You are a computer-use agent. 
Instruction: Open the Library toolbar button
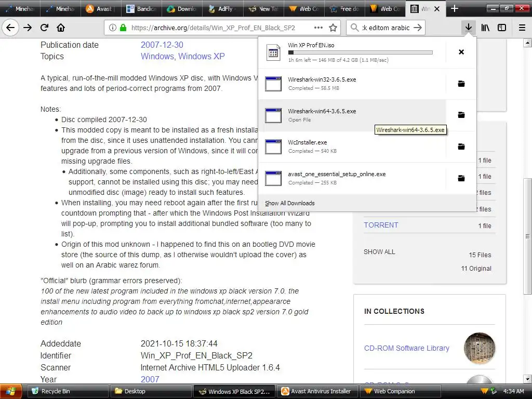click(x=485, y=28)
